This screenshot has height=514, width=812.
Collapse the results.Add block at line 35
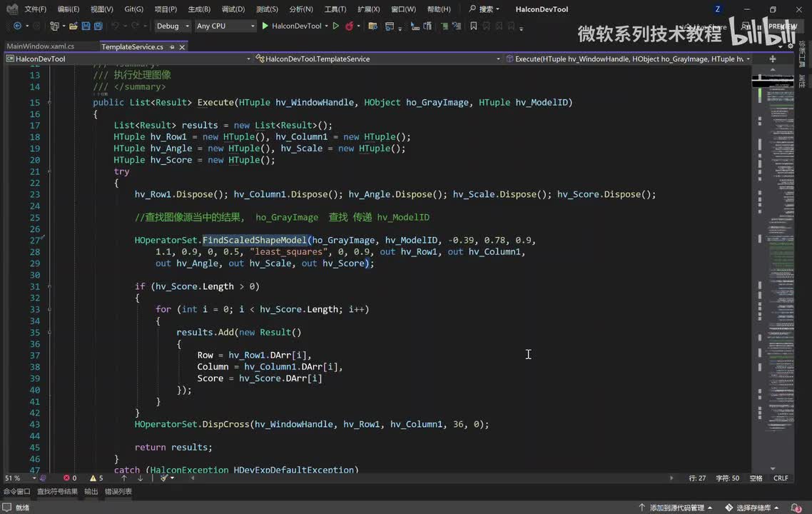[50, 332]
